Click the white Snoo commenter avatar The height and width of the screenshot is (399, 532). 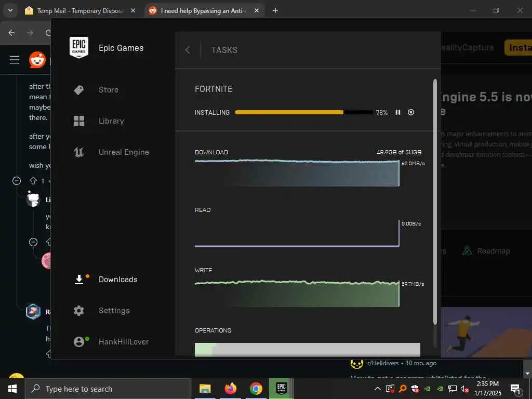[33, 199]
